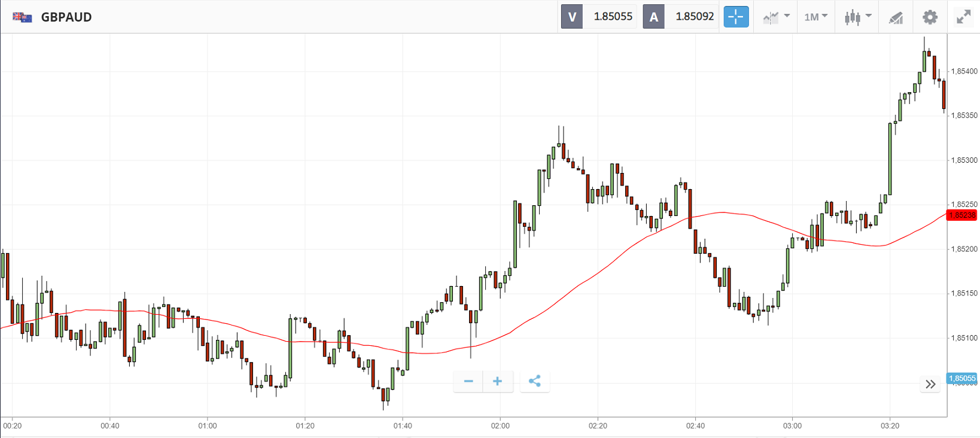Open the compare/indicators dropdown

pos(776,17)
